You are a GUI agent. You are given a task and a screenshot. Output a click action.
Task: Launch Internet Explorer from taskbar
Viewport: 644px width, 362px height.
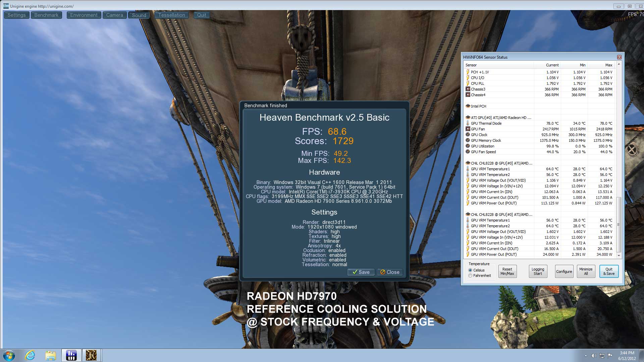pos(30,355)
